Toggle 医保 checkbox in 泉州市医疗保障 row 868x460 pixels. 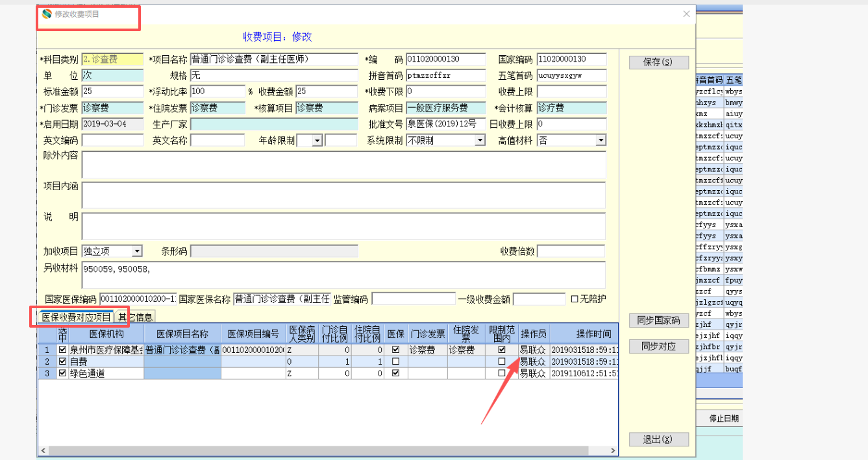coord(396,350)
